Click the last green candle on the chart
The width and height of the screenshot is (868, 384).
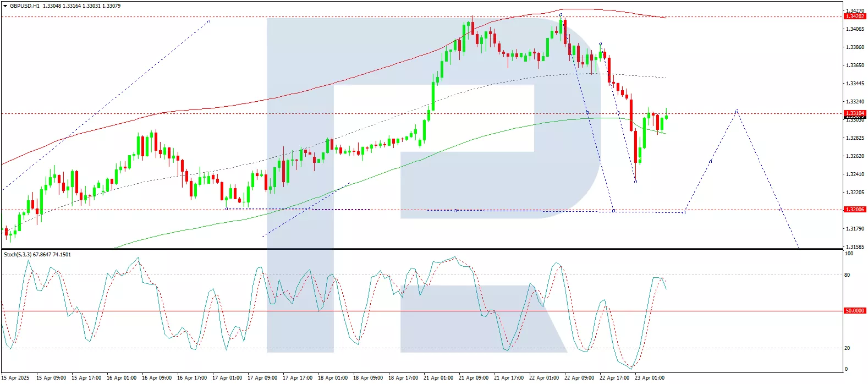666,116
